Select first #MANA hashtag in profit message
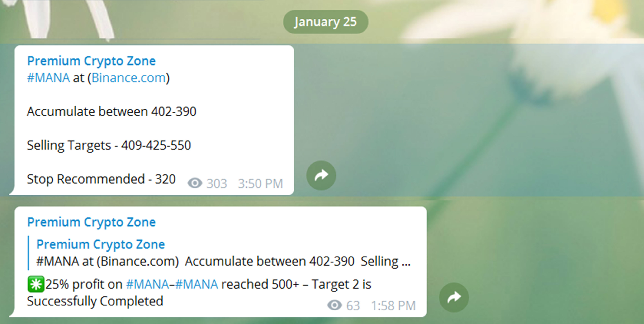Screen dimensions: 644x324 (x=147, y=284)
